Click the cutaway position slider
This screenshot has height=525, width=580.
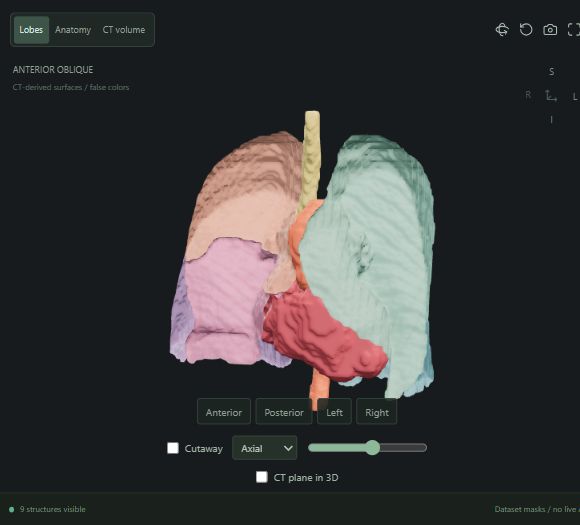367,448
